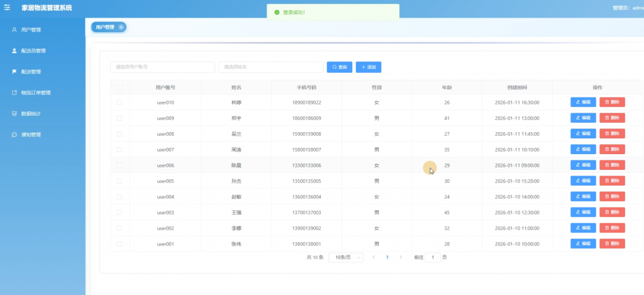The height and width of the screenshot is (295, 644).
Task: Focus the 前往 page jump input
Action: pos(433,257)
